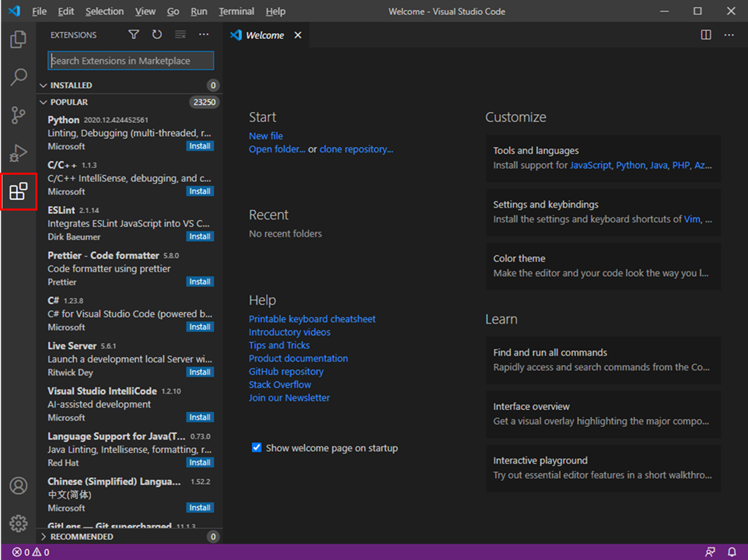
Task: Click Vim link in Settings and keybindings
Action: (692, 219)
